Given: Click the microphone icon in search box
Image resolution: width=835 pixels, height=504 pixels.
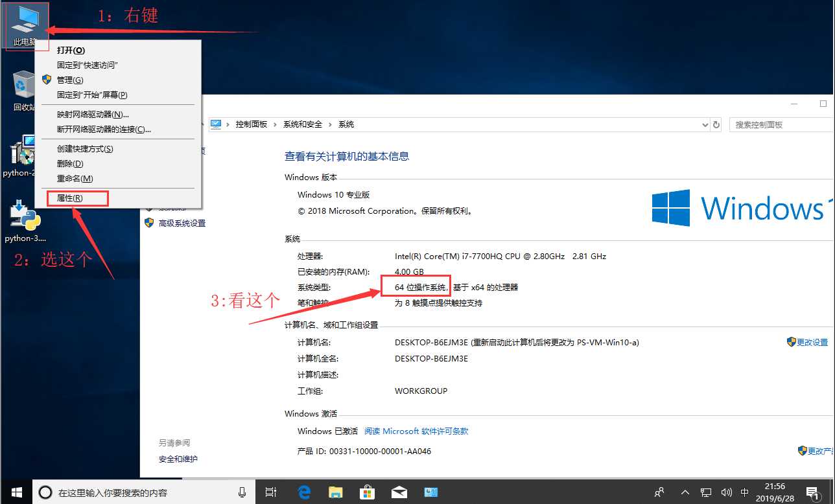Looking at the screenshot, I should point(242,492).
